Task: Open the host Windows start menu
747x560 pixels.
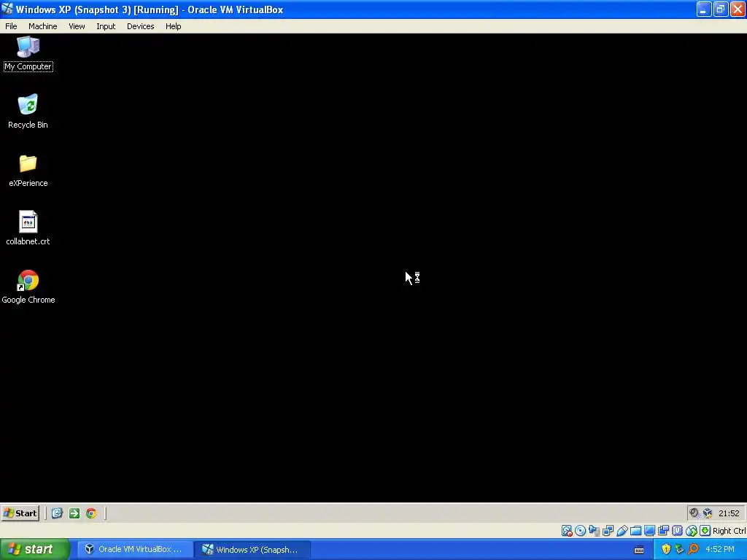Action: coord(35,550)
